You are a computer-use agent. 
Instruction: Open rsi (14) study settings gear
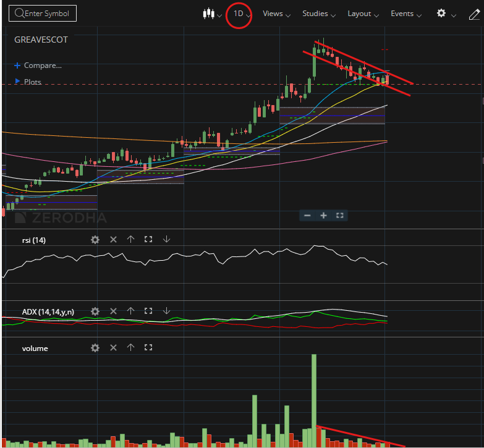95,239
